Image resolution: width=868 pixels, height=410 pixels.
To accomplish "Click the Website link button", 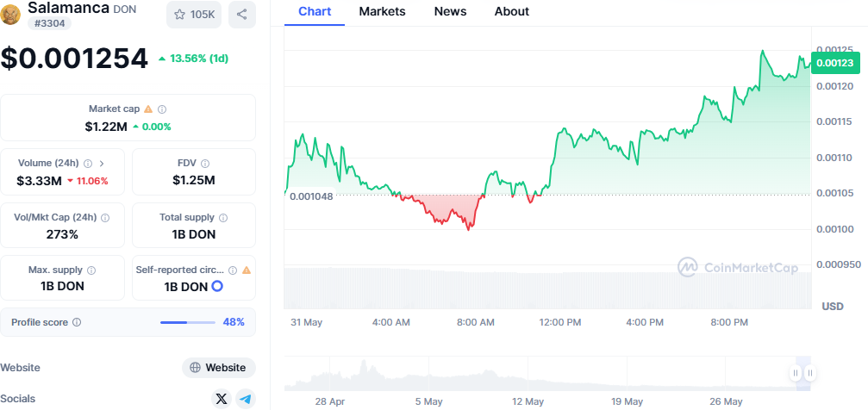I will tap(219, 368).
